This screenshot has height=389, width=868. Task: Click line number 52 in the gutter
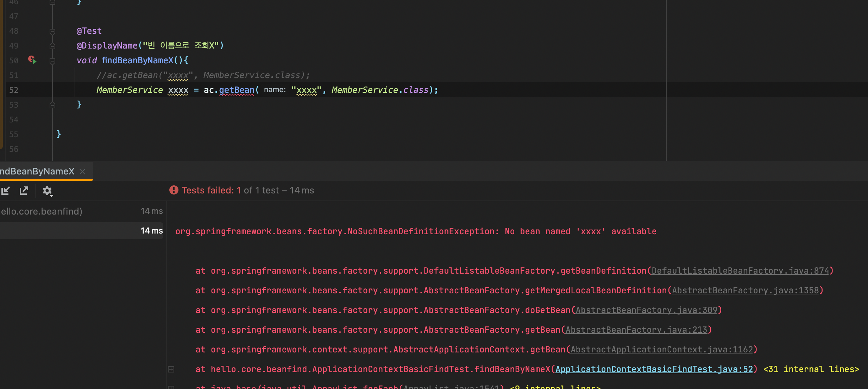tap(14, 90)
